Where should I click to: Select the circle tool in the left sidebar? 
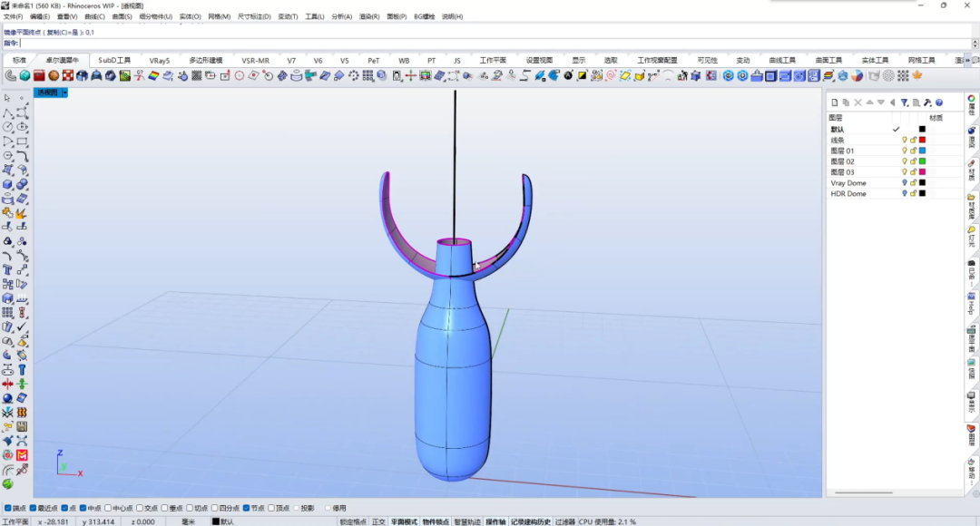[x=7, y=127]
